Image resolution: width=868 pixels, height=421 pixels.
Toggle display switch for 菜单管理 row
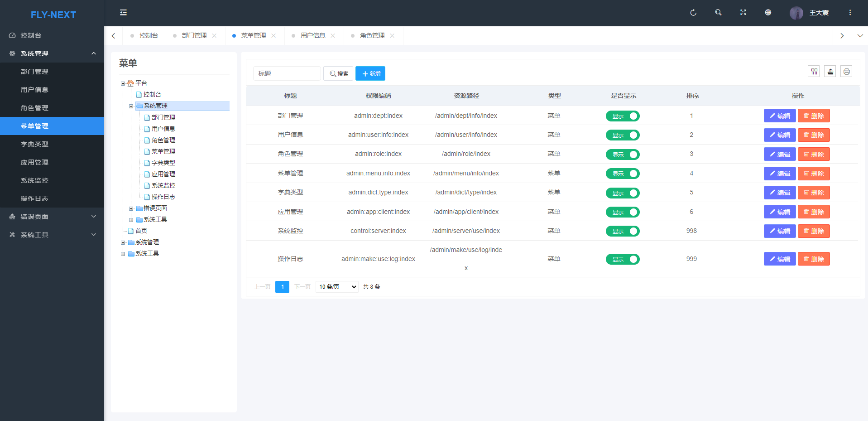pos(623,174)
